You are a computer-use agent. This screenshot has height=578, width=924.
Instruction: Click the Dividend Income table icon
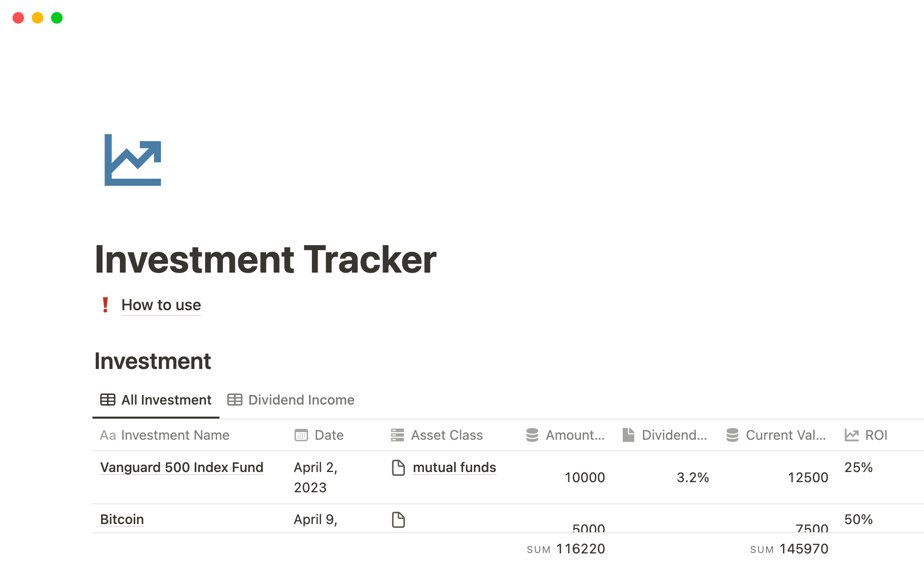pyautogui.click(x=234, y=400)
